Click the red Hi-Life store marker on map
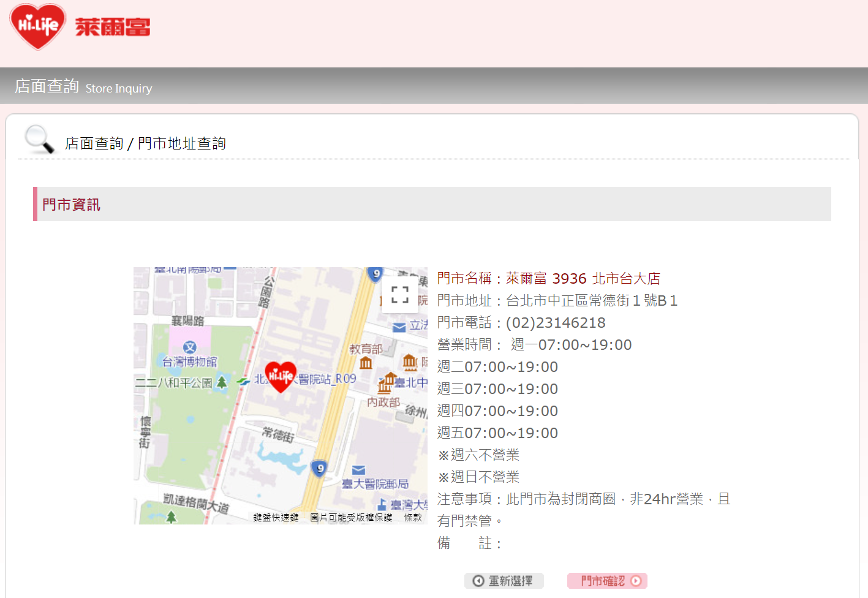The image size is (868, 598). point(281,377)
